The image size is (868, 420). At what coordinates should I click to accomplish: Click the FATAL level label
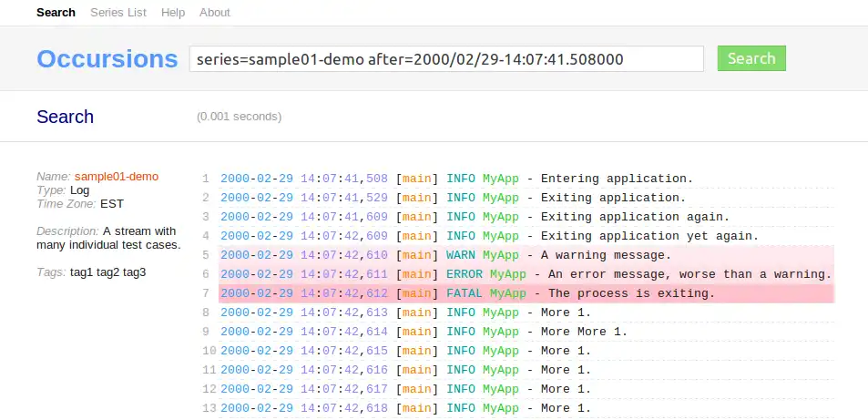(x=465, y=293)
